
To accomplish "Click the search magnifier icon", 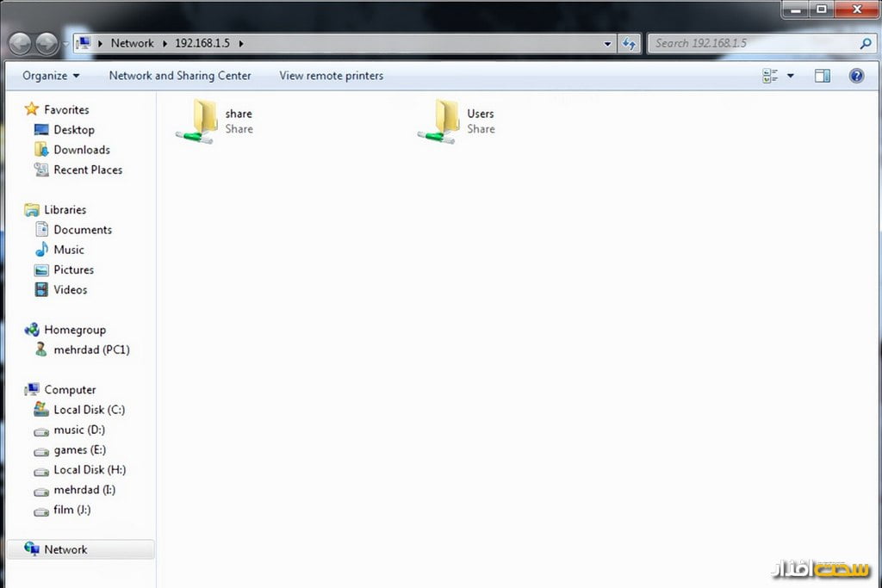I will 866,43.
